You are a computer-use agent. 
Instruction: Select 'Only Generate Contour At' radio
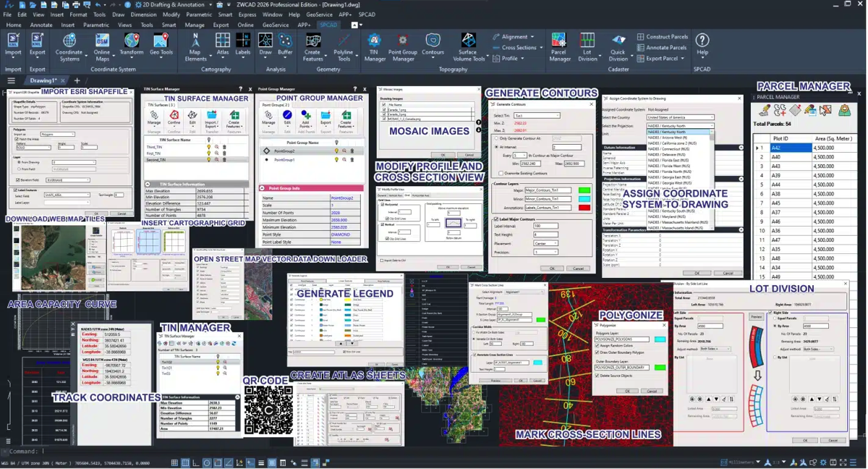498,138
